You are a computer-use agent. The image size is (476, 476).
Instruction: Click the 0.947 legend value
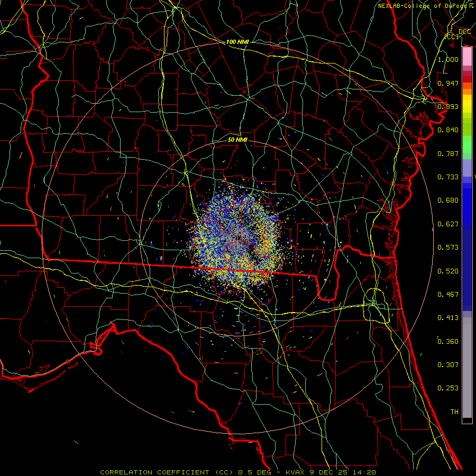pyautogui.click(x=448, y=83)
